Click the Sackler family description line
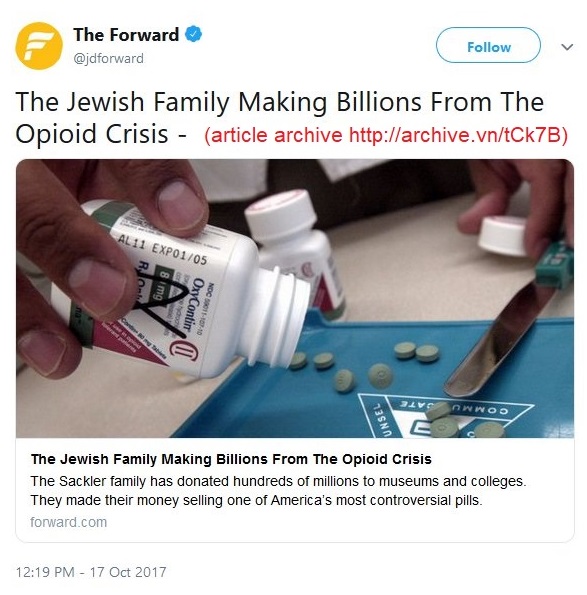 (278, 481)
